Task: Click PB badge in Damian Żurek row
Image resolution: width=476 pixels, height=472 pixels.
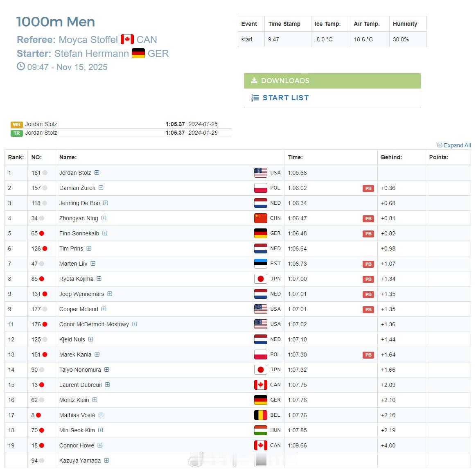Action: (x=368, y=188)
